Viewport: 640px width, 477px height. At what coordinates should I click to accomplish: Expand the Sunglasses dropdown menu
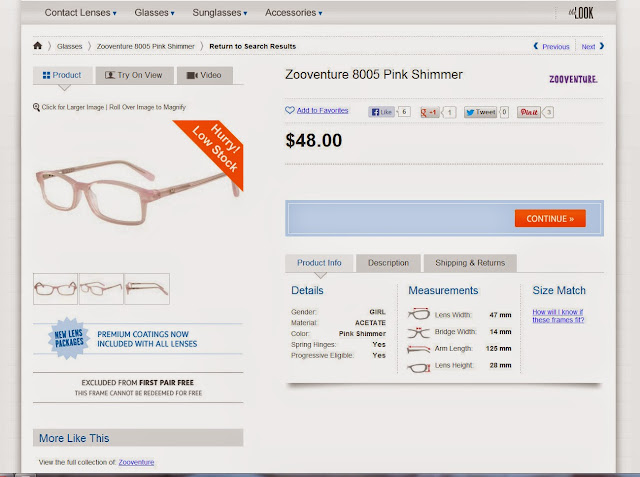click(220, 13)
